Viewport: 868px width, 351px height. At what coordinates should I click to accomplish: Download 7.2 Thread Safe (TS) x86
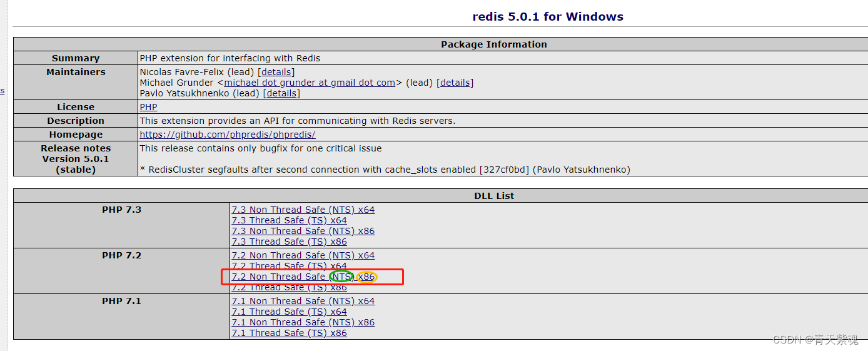click(289, 287)
